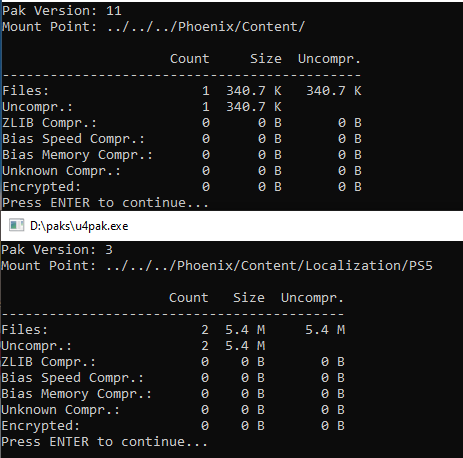
Task: Click the D:\paks\u4pak.exe title bar text
Action: coord(79,226)
